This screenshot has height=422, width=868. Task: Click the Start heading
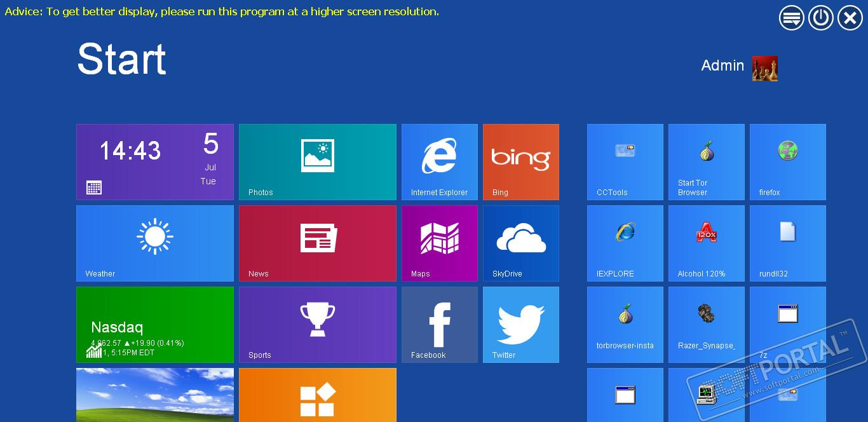click(121, 60)
